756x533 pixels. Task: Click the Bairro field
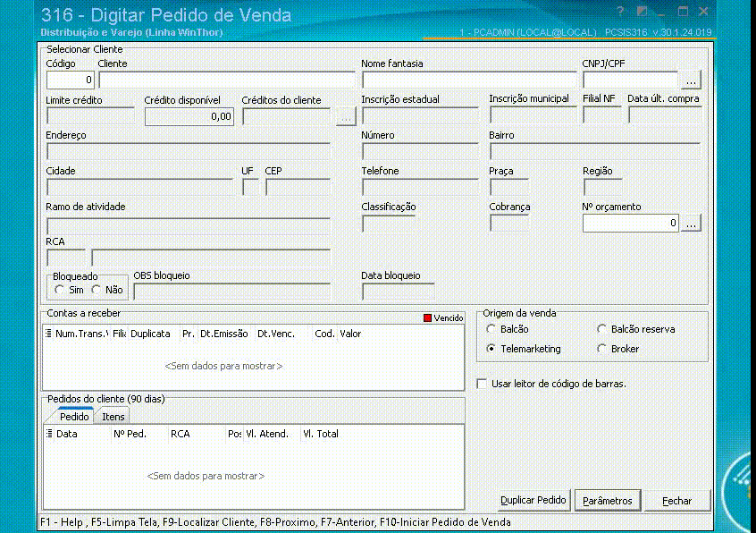click(595, 151)
